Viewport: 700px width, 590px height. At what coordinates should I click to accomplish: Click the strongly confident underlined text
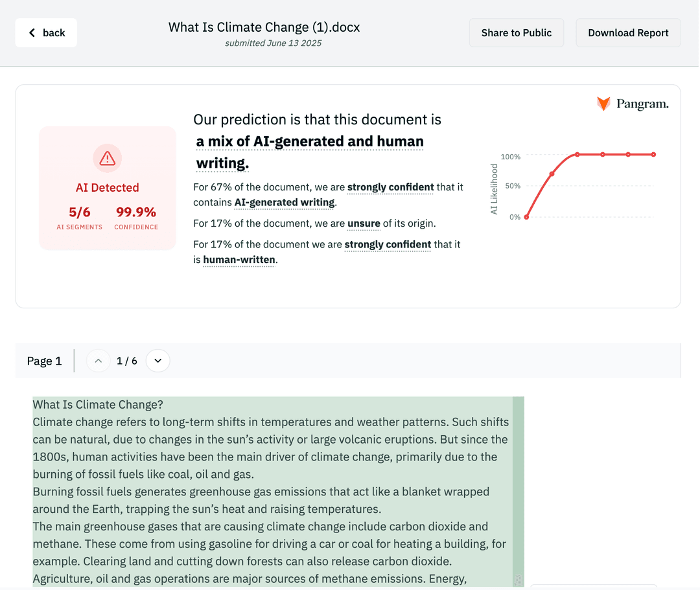(390, 187)
